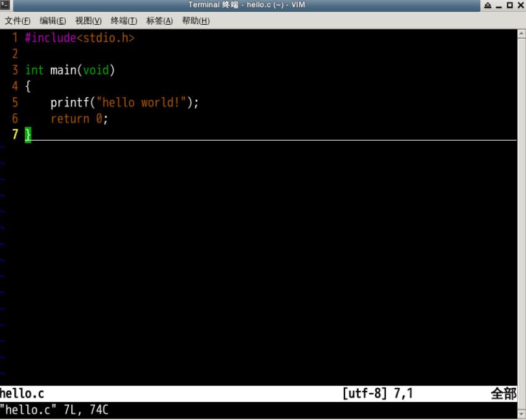Minimize the Terminal window
This screenshot has height=420, width=526.
pos(499,6)
